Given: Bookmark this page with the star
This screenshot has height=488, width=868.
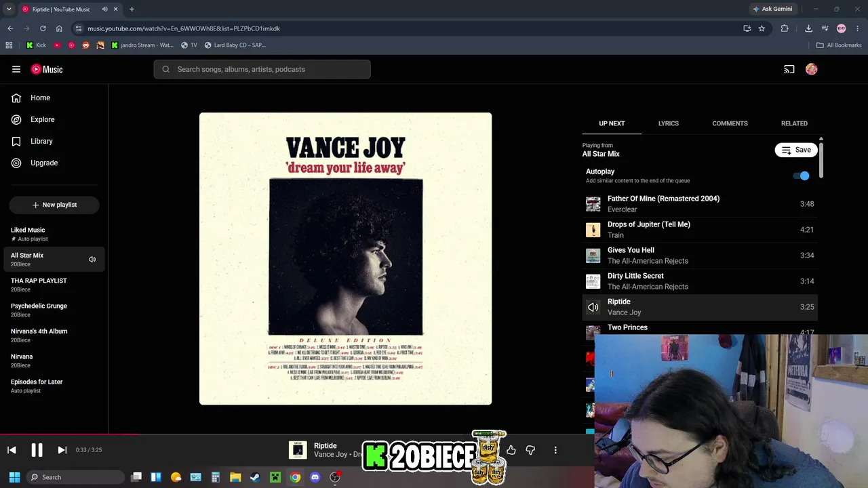Looking at the screenshot, I should pyautogui.click(x=762, y=28).
